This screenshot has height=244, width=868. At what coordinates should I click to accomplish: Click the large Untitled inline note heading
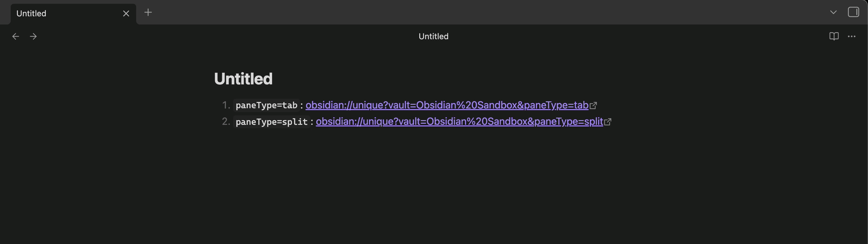coord(243,79)
